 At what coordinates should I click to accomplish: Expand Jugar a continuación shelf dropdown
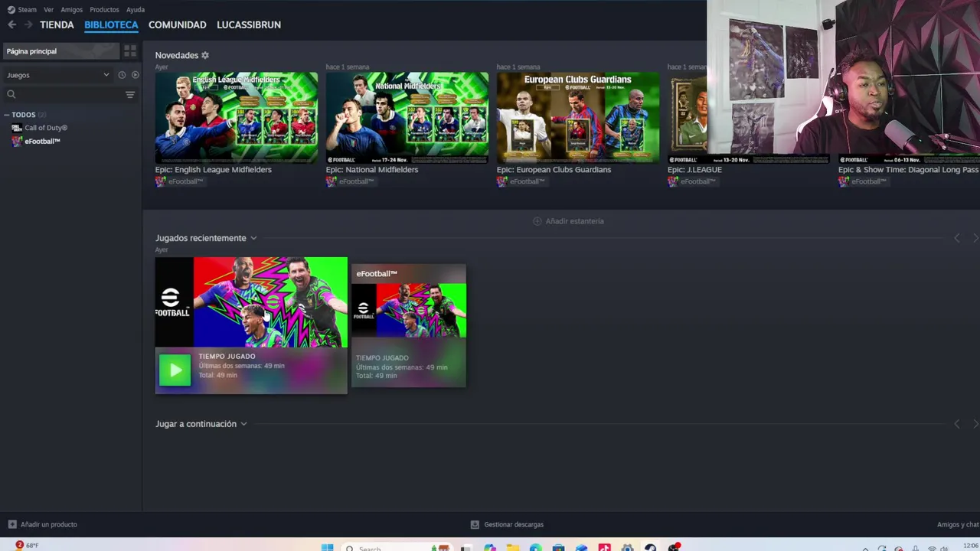[243, 424]
